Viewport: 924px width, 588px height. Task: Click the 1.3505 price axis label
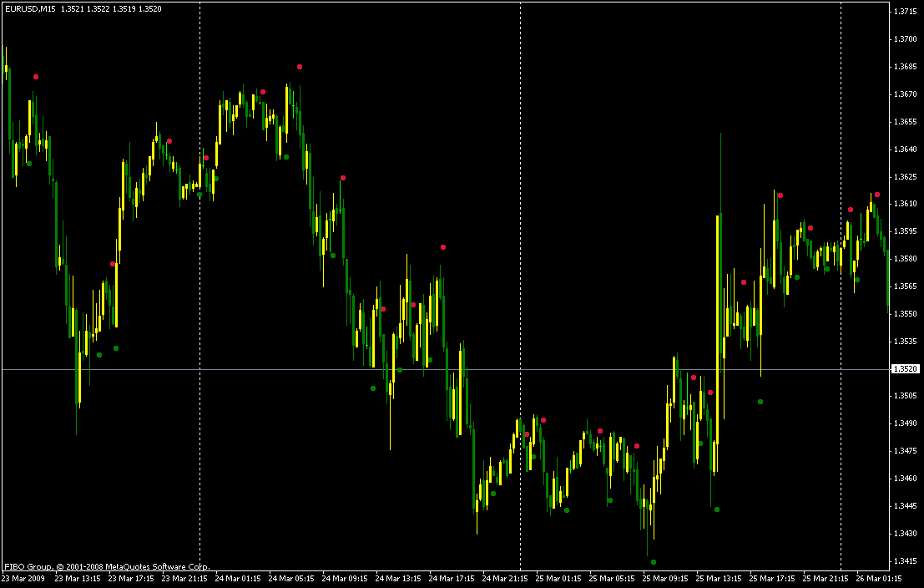[x=905, y=396]
